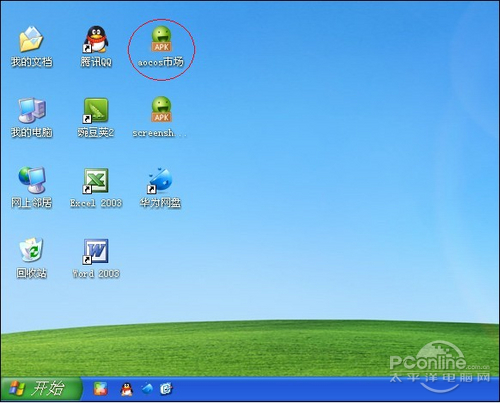The image size is (500, 403).
Task: Click the blue 华为网盘 quick launch icon
Action: tap(147, 389)
